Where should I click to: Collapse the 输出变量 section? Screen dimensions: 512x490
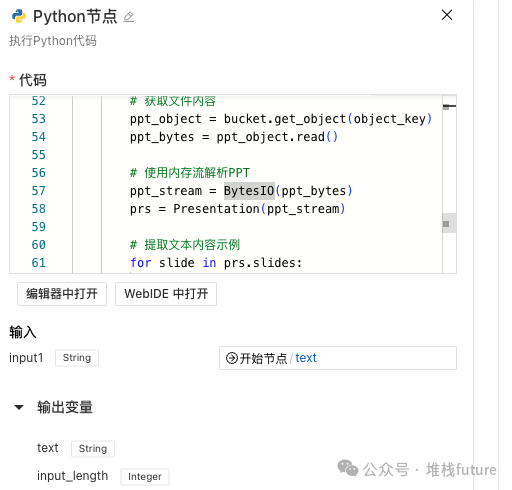(x=19, y=407)
